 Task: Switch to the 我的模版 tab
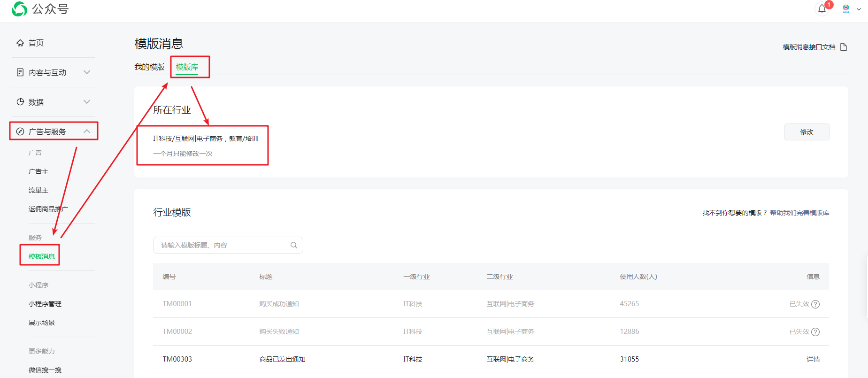149,67
